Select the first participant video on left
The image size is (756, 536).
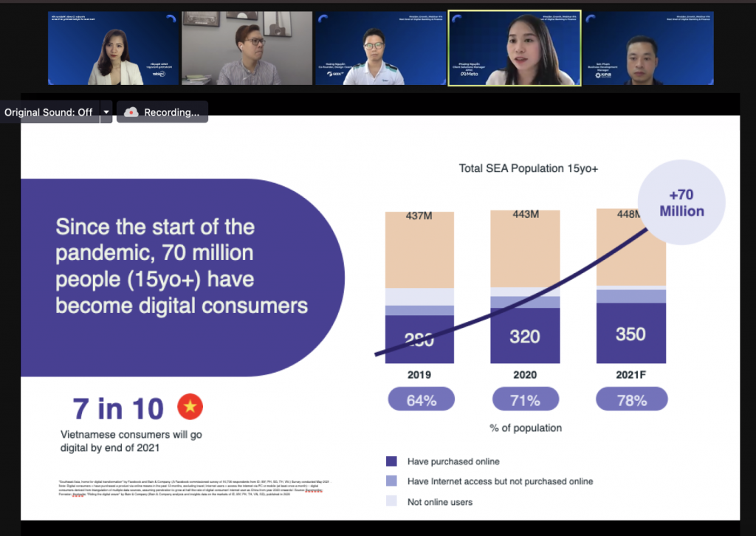[x=114, y=48]
